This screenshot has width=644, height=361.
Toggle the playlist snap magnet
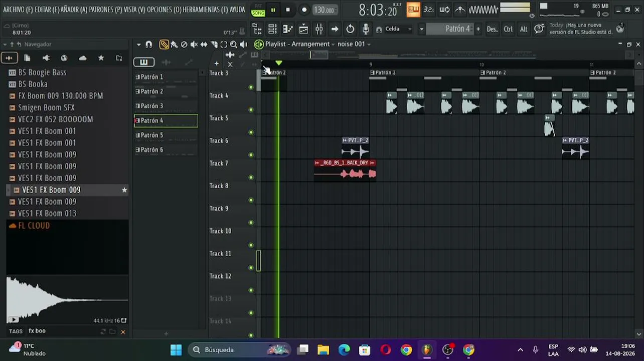[x=149, y=45]
